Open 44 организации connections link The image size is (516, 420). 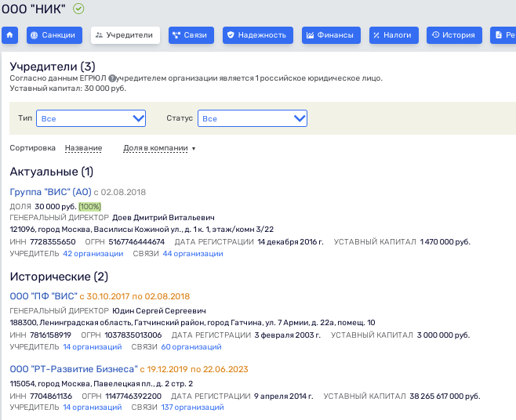[193, 254]
